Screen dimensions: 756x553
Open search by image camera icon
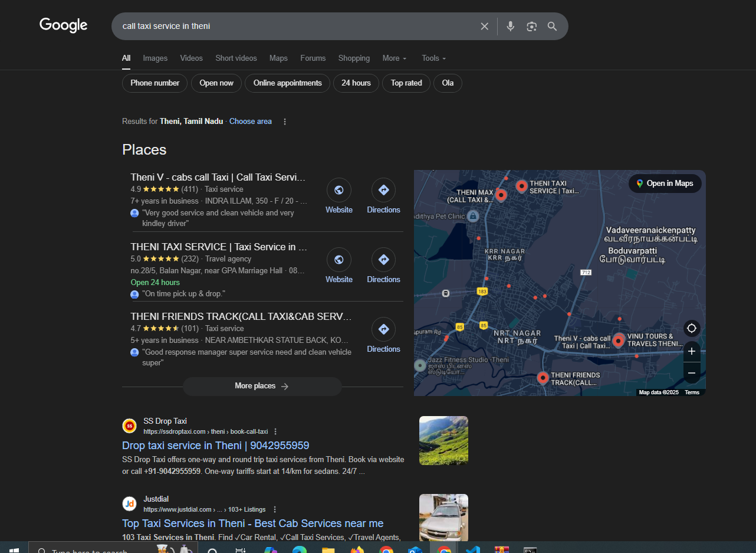(532, 27)
